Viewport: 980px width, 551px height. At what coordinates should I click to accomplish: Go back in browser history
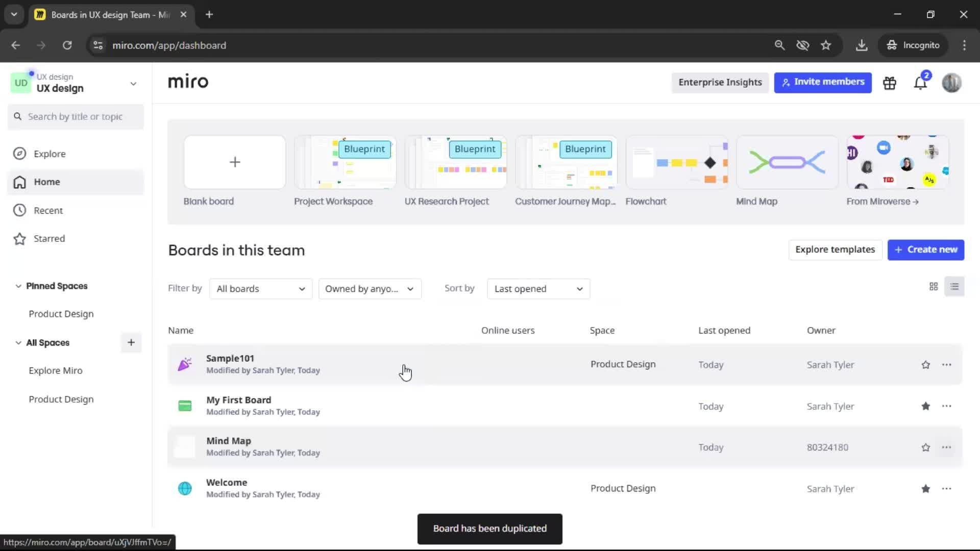(16, 45)
